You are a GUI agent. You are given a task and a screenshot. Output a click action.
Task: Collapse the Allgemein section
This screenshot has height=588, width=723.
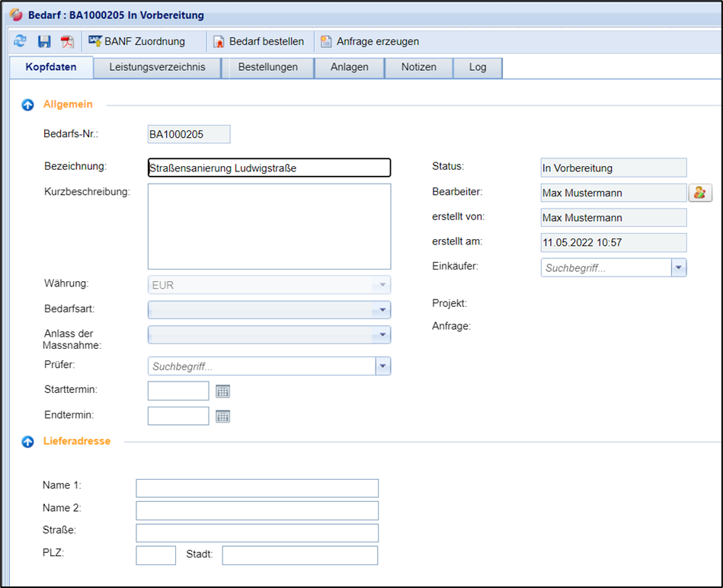click(28, 104)
